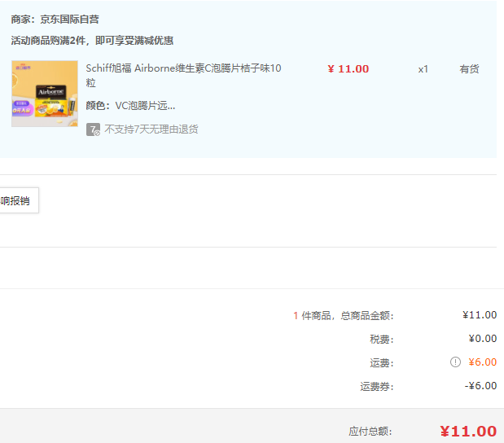504x443 pixels.
Task: Click the color option text VC泡腾片远...
Action: pos(145,105)
